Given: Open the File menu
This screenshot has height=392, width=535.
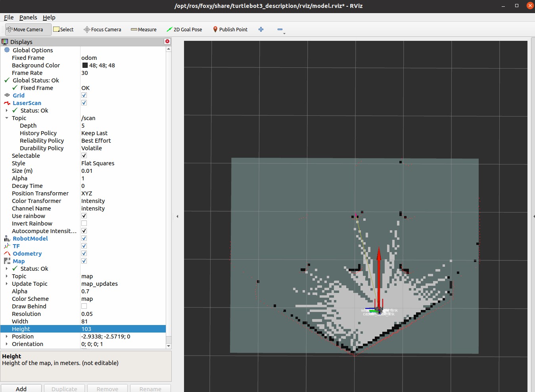Looking at the screenshot, I should click(9, 17).
